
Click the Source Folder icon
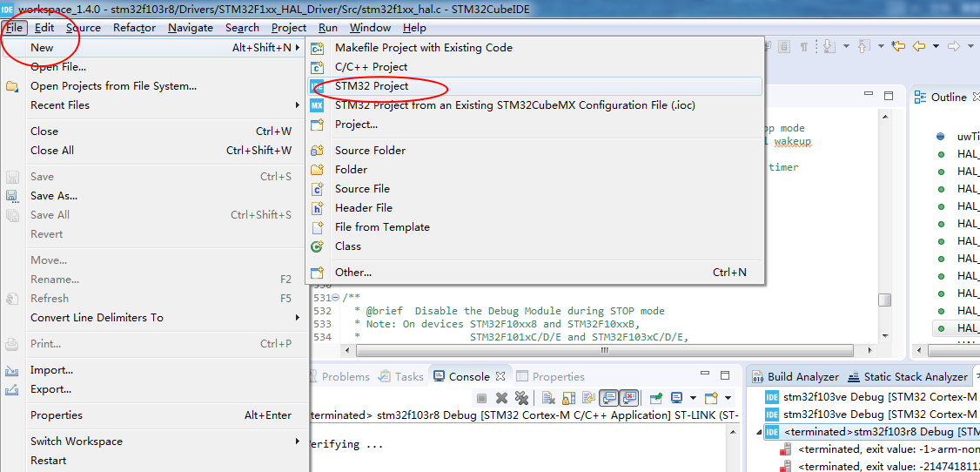[317, 150]
